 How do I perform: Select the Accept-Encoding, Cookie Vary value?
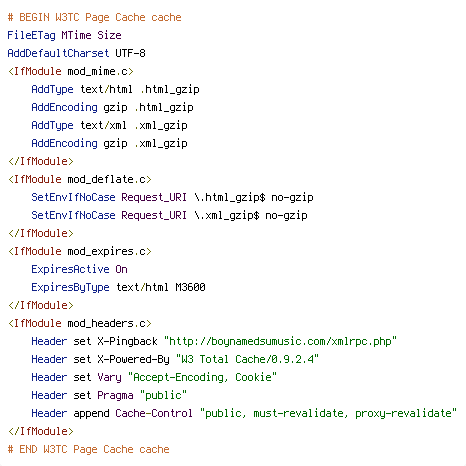tap(202, 377)
